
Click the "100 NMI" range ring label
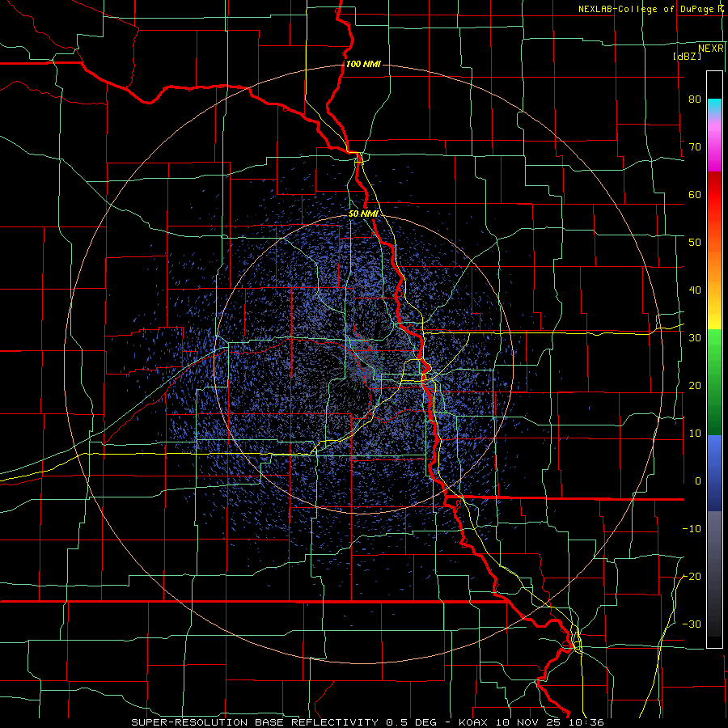[363, 64]
